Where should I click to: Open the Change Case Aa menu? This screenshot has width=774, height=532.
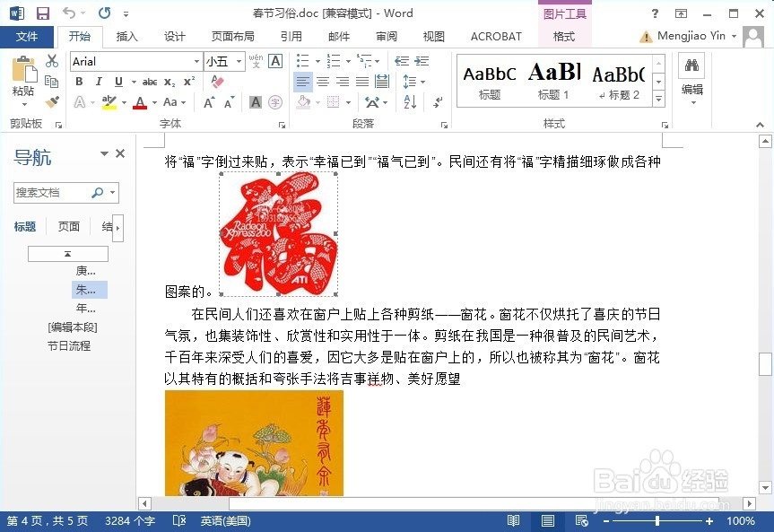tap(174, 102)
